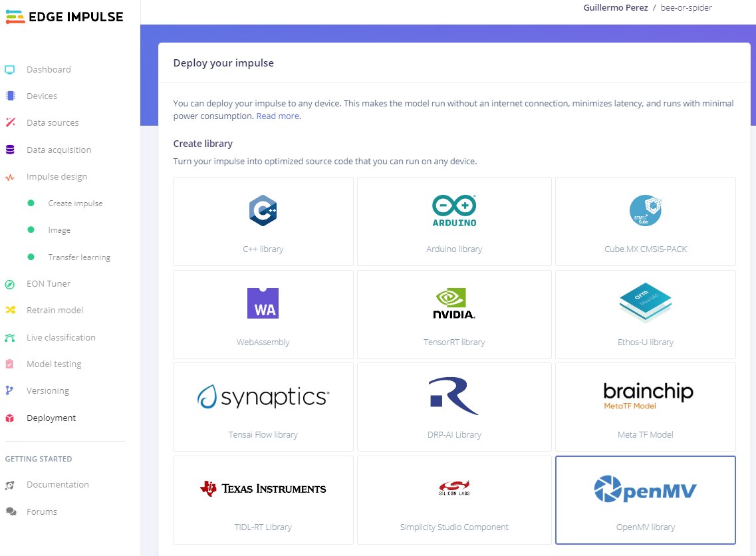Click the Dashboard monitor icon
Image resolution: width=756 pixels, height=556 pixels.
[10, 69]
